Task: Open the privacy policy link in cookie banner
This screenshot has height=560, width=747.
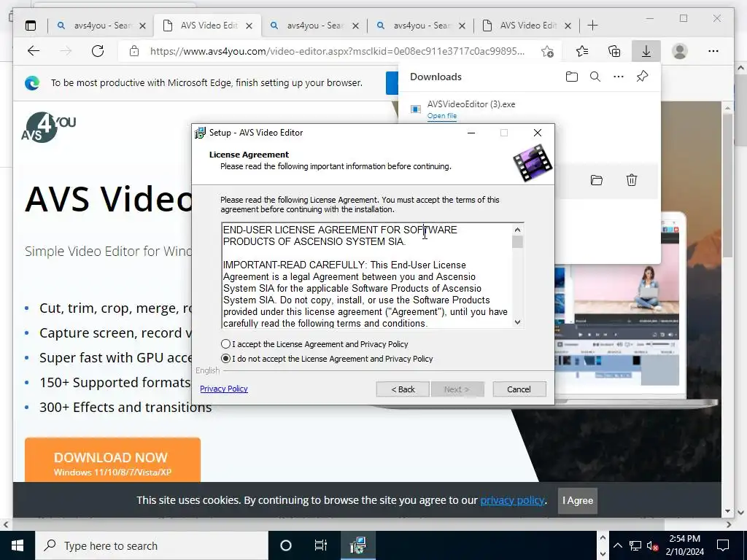Action: [512, 500]
